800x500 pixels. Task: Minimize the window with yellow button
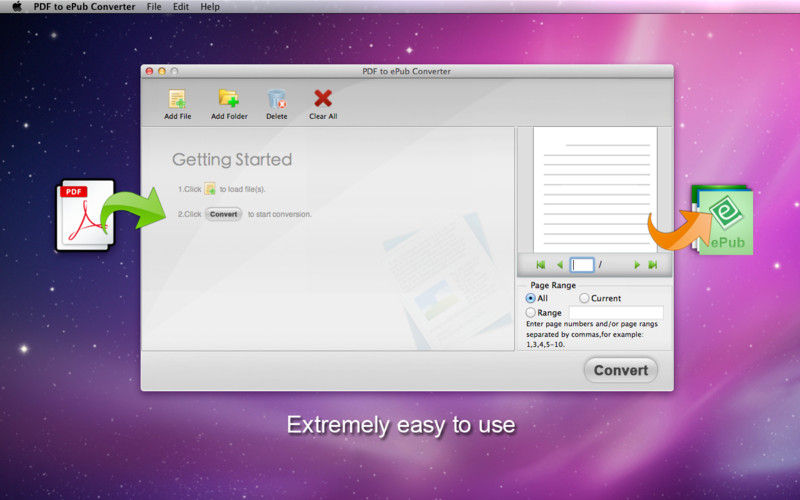click(x=162, y=71)
